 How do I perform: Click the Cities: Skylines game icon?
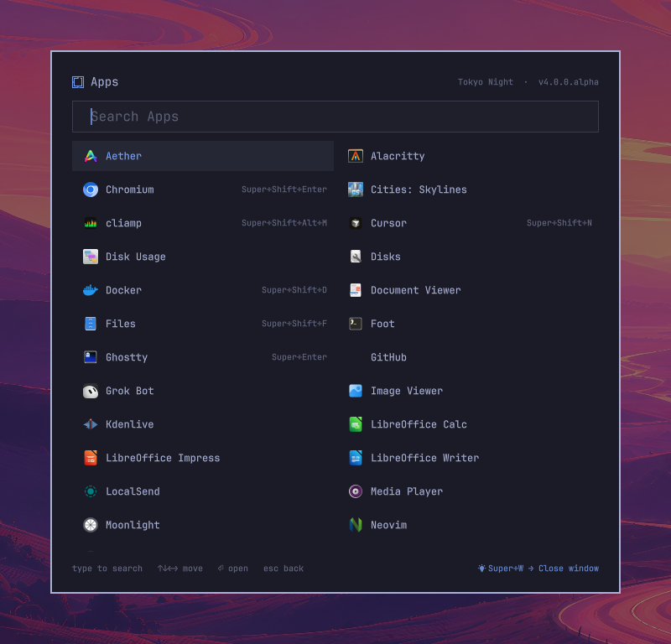pyautogui.click(x=355, y=190)
